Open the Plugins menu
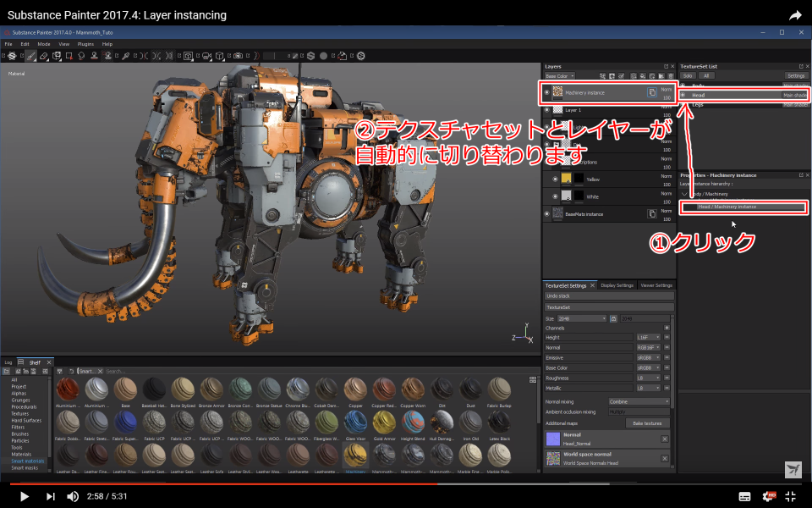Screen dimensions: 812x508 pos(85,44)
